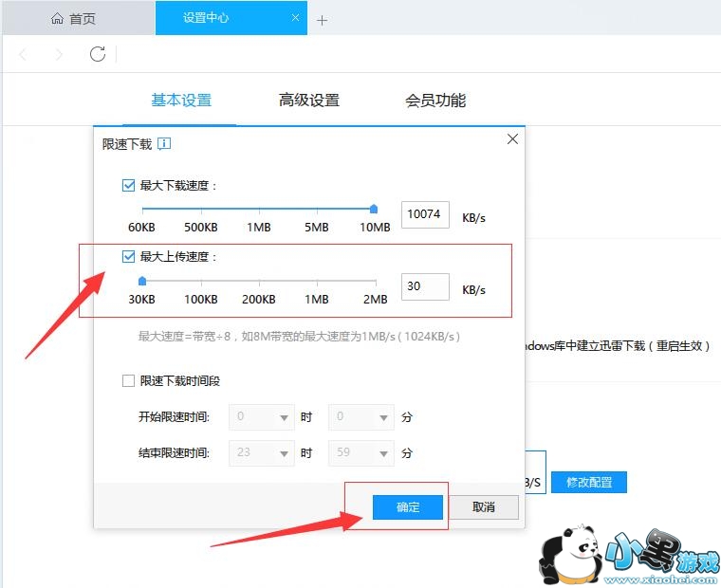Click the 5MB label on download scale

316,227
